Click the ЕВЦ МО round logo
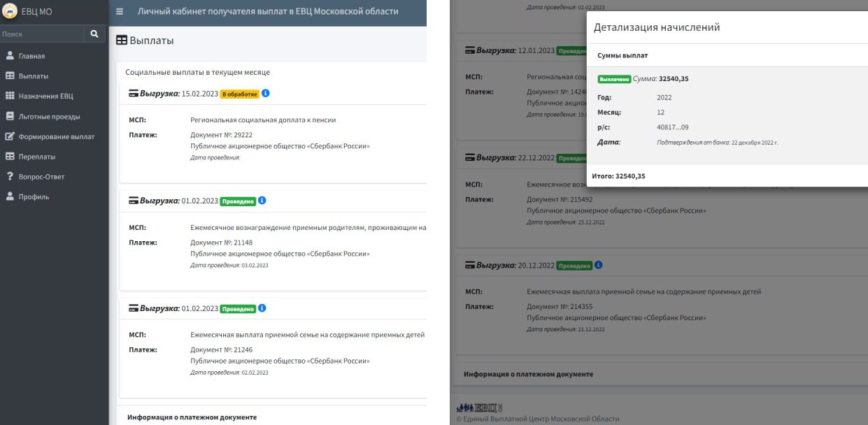Viewport: 868px width, 425px height. (x=10, y=12)
